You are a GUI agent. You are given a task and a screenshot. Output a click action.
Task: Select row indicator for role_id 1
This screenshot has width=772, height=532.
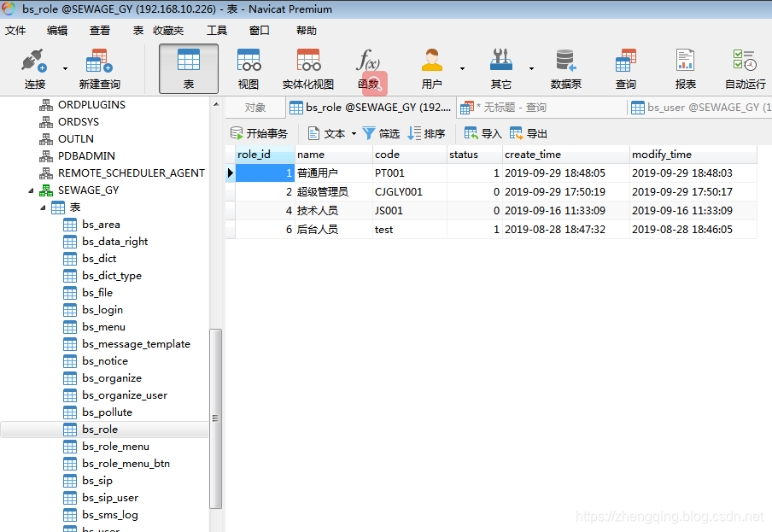click(231, 173)
